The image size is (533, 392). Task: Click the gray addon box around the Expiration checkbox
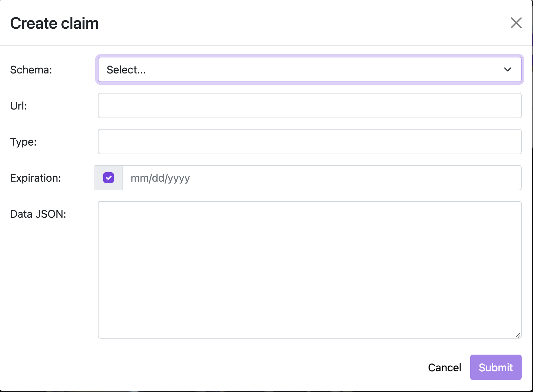[x=109, y=178]
